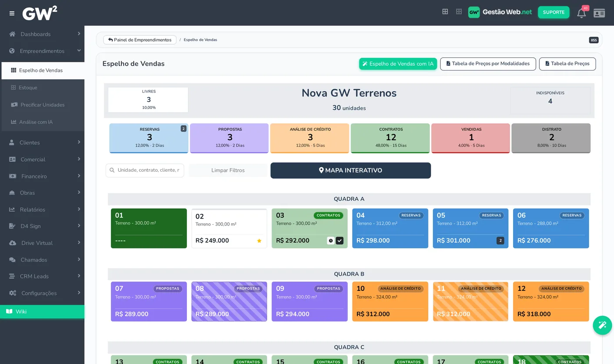Open the user profile card icon
Image resolution: width=614 pixels, height=364 pixels.
(599, 13)
